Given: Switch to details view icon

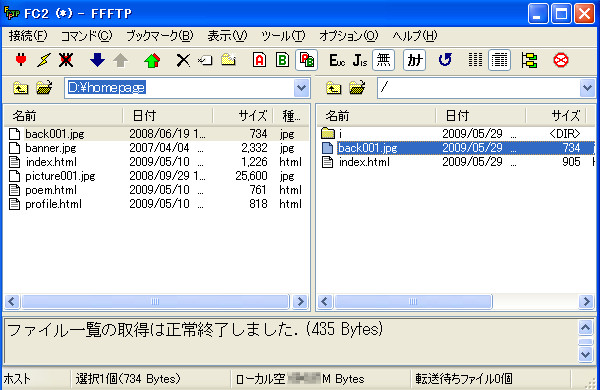Looking at the screenshot, I should pyautogui.click(x=499, y=60).
